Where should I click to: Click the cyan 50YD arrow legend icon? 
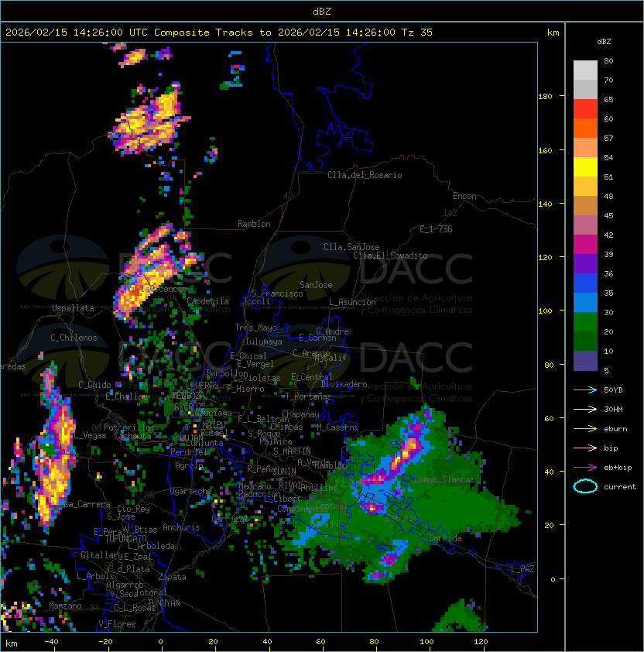point(585,389)
